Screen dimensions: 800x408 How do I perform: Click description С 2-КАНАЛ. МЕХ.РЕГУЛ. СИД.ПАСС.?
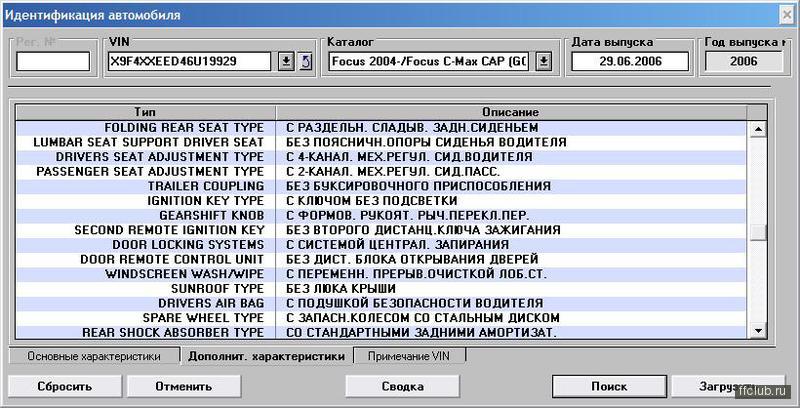pos(393,171)
